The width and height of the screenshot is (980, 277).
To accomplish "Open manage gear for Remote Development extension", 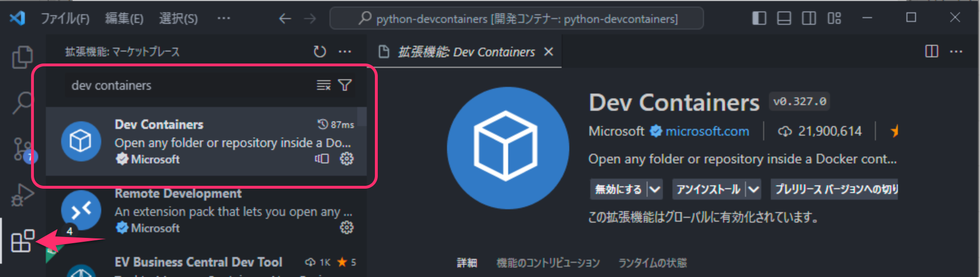I will pos(347,227).
